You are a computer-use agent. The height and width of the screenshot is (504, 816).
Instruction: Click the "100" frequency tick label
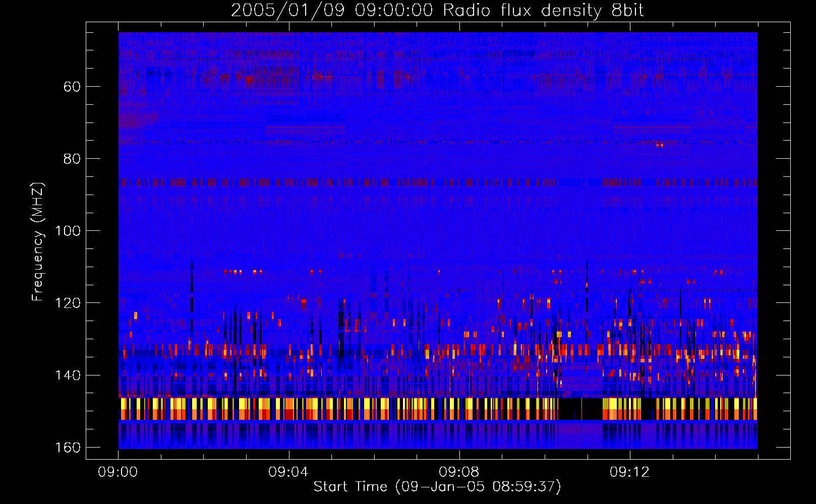click(68, 231)
